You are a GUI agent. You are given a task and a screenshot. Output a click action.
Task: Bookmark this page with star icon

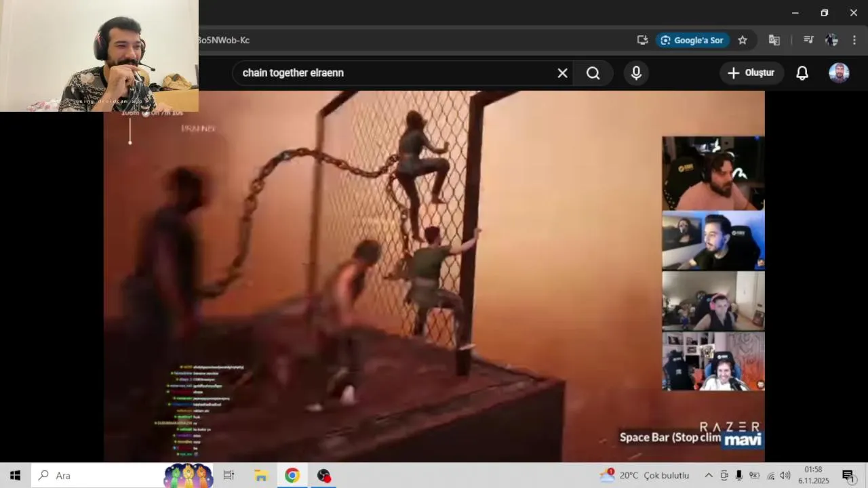tap(743, 40)
